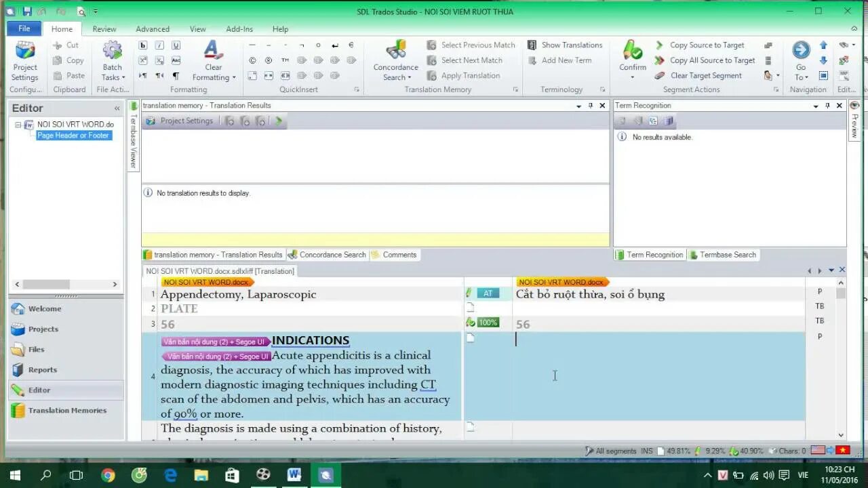Apply superscript formatting
The height and width of the screenshot is (488, 868).
143,60
